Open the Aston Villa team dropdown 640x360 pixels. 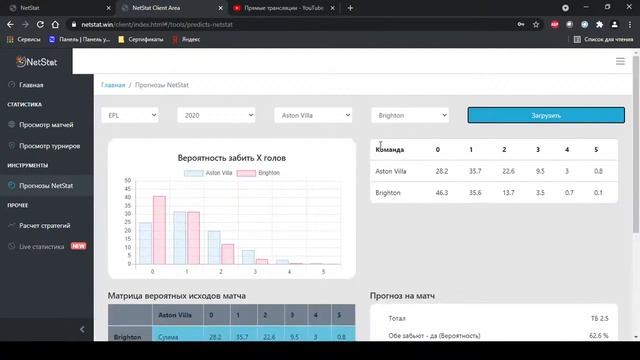[x=313, y=115]
